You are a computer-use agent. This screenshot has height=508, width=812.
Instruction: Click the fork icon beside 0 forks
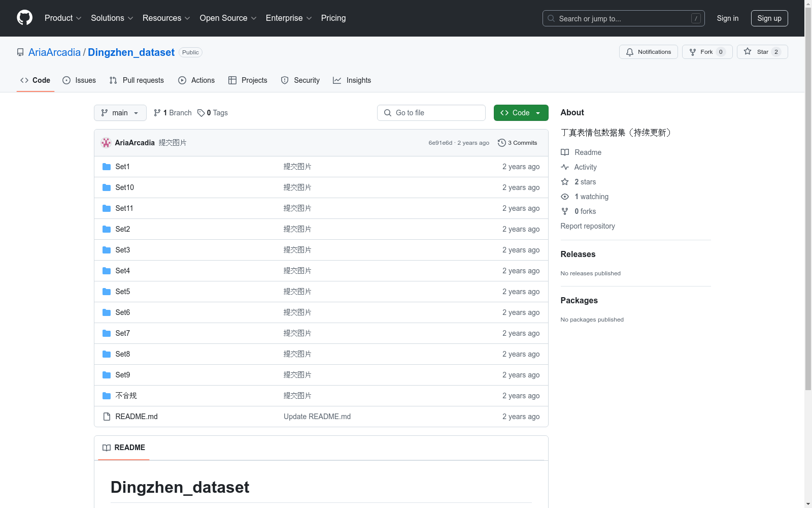[565, 211]
